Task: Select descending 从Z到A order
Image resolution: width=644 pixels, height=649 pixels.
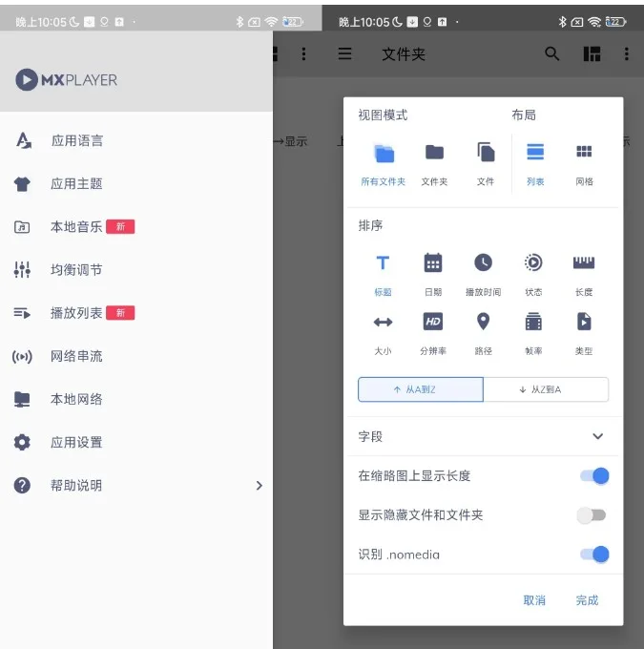Action: pos(546,389)
